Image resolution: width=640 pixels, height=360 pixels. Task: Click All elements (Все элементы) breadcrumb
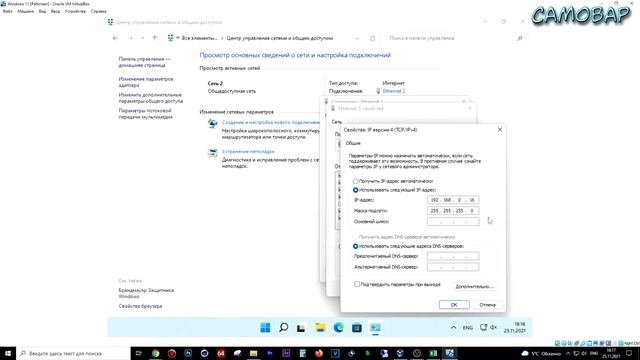point(199,38)
